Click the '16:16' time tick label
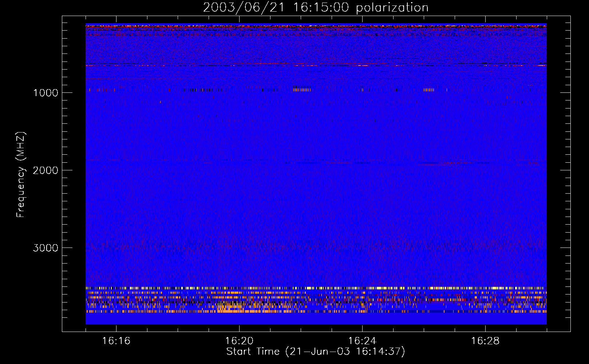The width and height of the screenshot is (589, 364). (x=116, y=341)
